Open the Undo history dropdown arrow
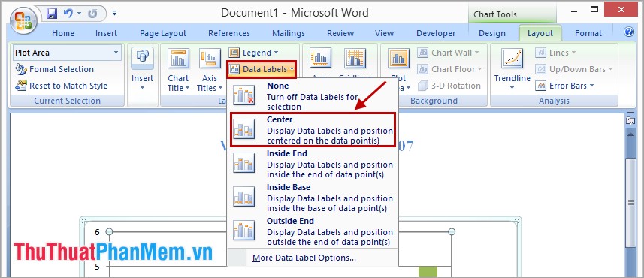The width and height of the screenshot is (644, 278). 78,14
